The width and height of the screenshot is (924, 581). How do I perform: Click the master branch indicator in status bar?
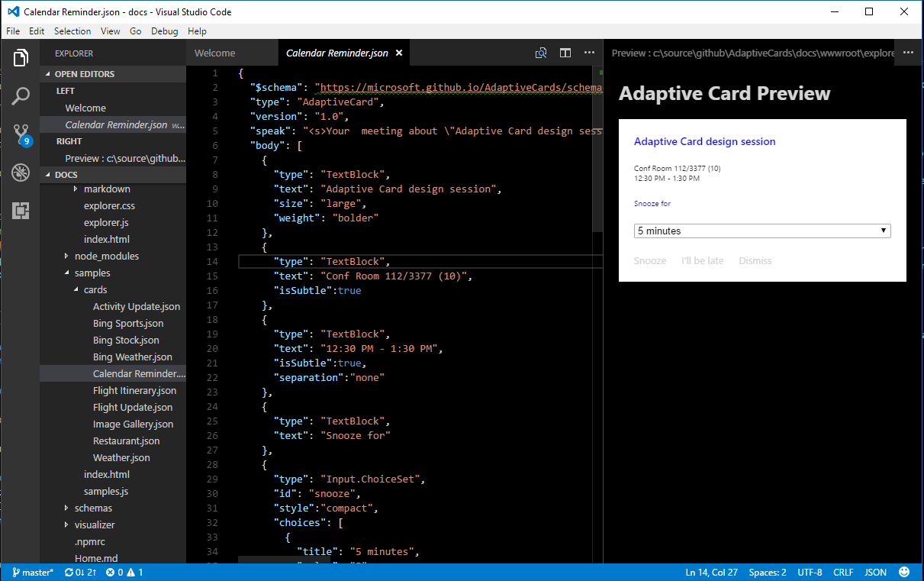coord(32,572)
